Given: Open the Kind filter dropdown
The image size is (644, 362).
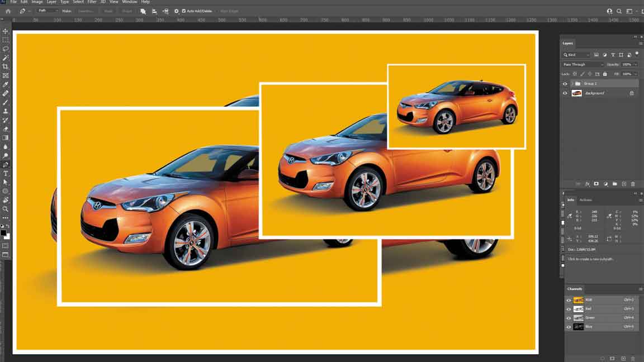Looking at the screenshot, I should (576, 55).
